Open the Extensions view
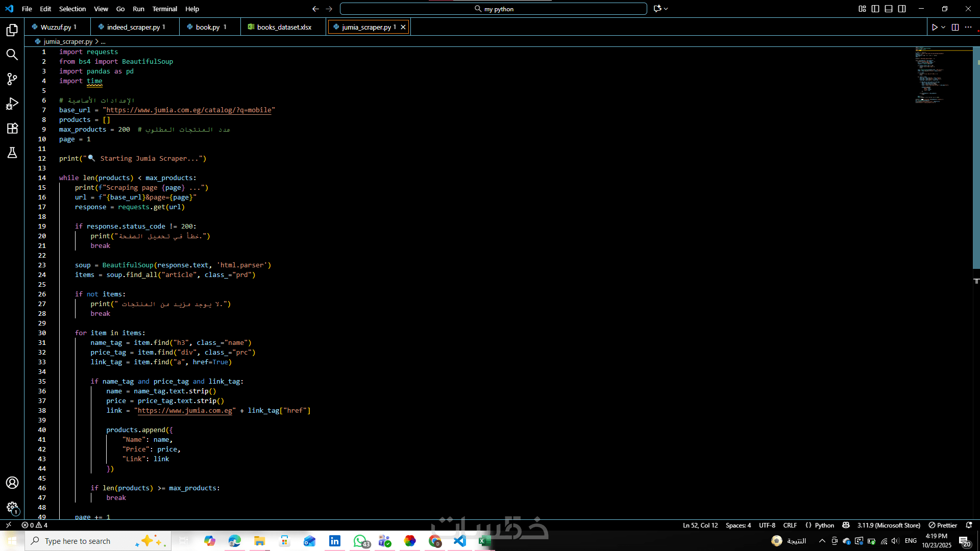This screenshot has width=980, height=551. click(12, 128)
